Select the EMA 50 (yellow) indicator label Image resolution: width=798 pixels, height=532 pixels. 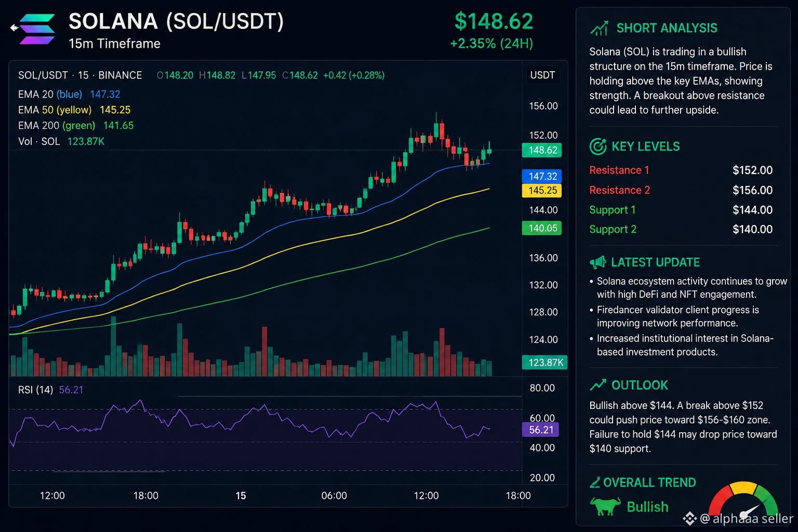[x=55, y=110]
